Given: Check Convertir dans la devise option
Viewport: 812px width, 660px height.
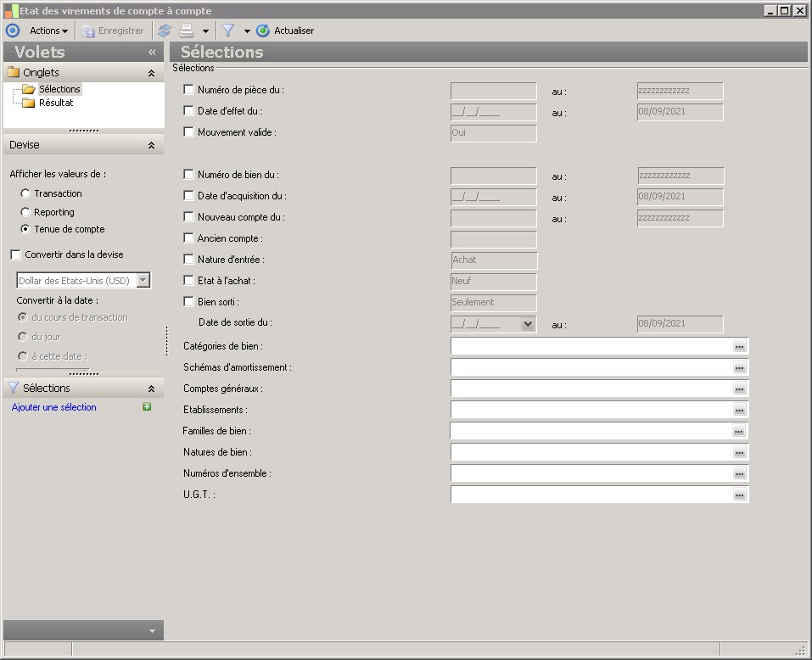Looking at the screenshot, I should pyautogui.click(x=15, y=254).
